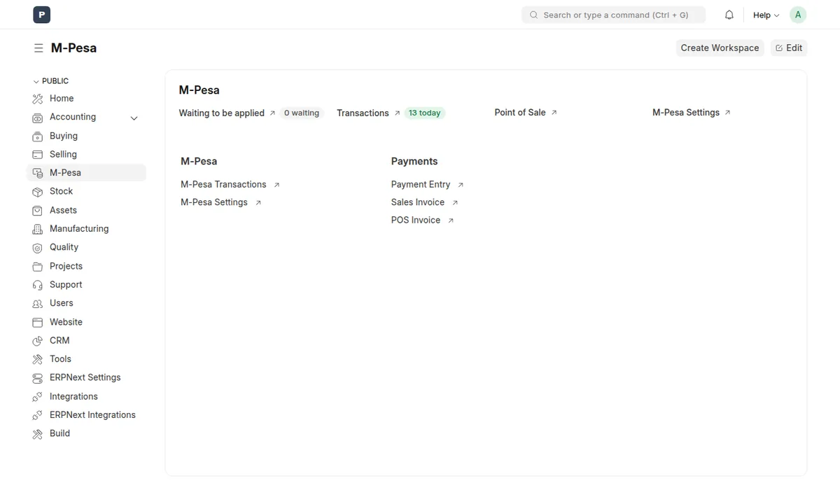This screenshot has width=840, height=504.
Task: Click arrow icon beside POS Invoice
Action: pos(451,220)
